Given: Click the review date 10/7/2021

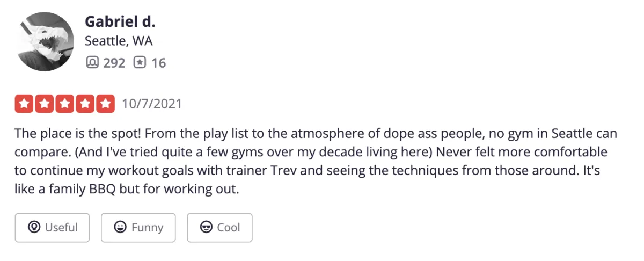Looking at the screenshot, I should 152,104.
